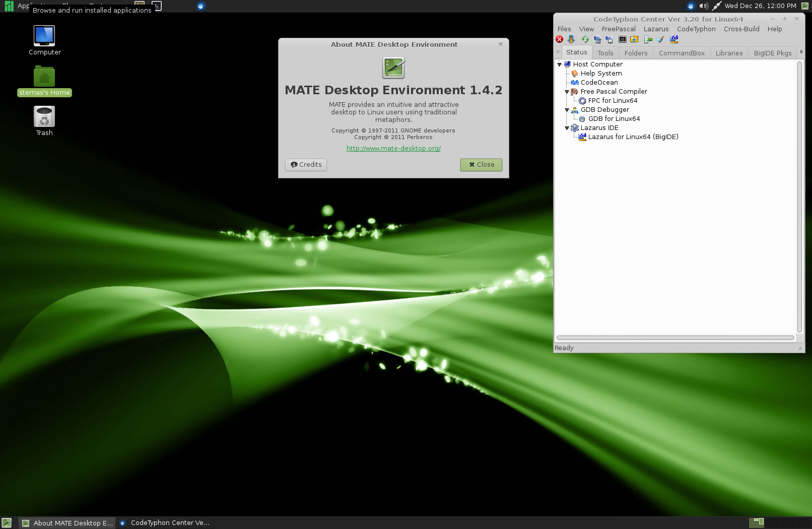Switch to the Folders tab
This screenshot has height=529, width=812.
[x=636, y=53]
